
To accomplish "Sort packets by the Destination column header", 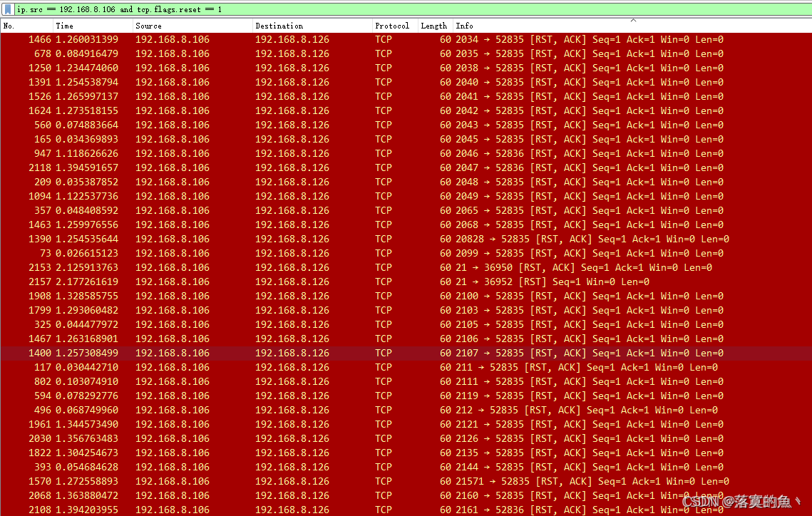I will tap(312, 26).
